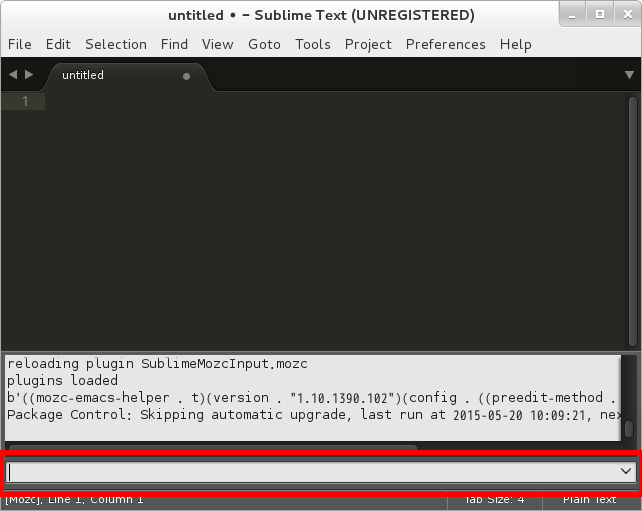Click the previous tab arrow icon
The height and width of the screenshot is (511, 642).
[x=12, y=75]
